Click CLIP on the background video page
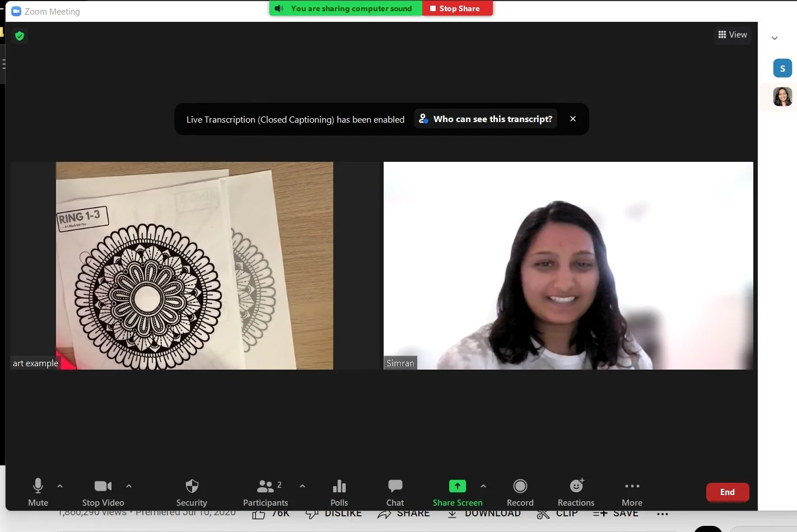The image size is (797, 532). (557, 514)
